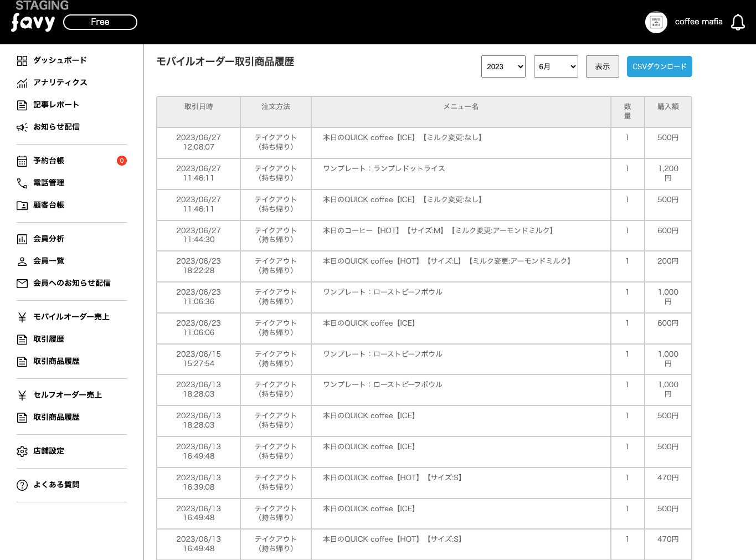Image resolution: width=756 pixels, height=560 pixels.
Task: Click the date cell 2023/06/13 16:39:08
Action: tap(199, 482)
